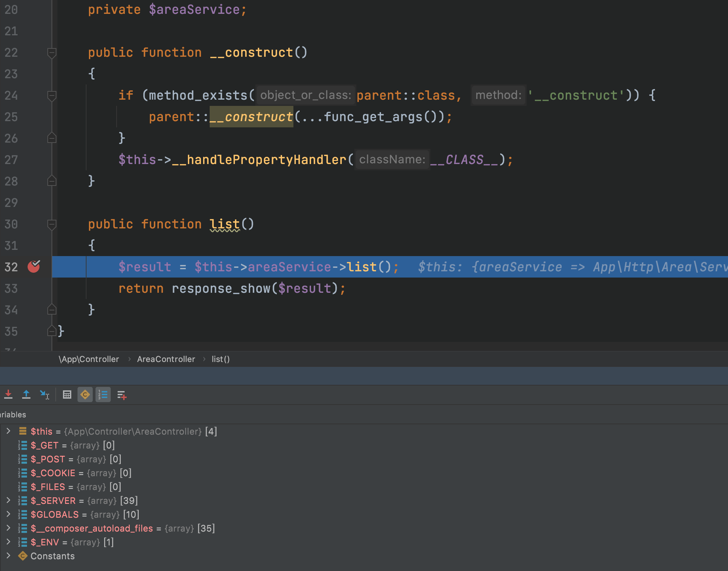728x571 pixels.
Task: Click the highlighted parent::__construct call
Action: click(251, 117)
